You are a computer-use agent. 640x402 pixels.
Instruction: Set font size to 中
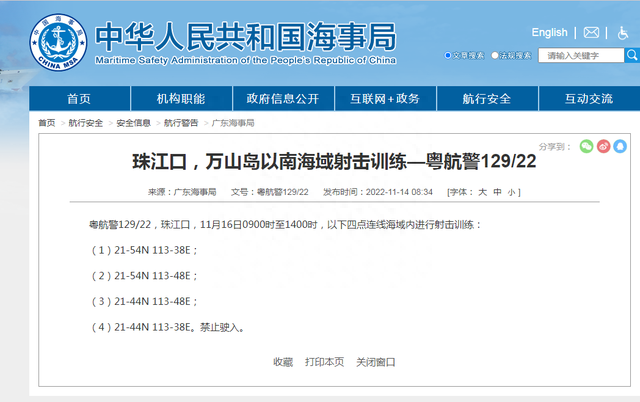click(497, 192)
